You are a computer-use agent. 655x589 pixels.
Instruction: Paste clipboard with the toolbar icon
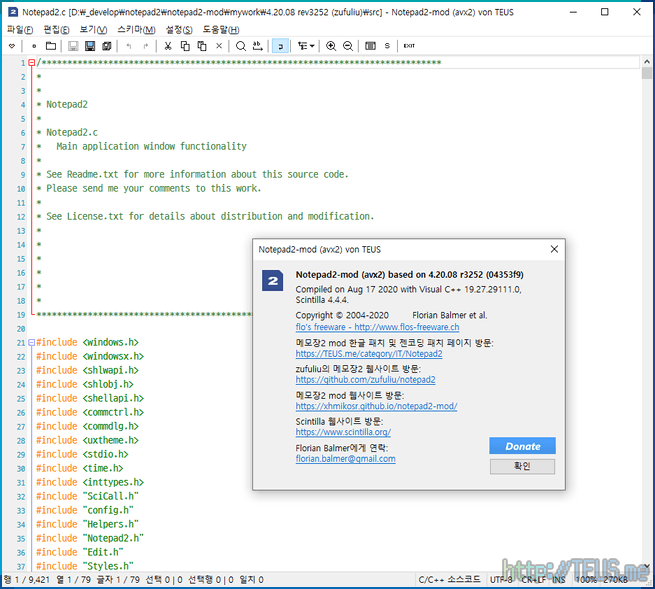click(202, 46)
